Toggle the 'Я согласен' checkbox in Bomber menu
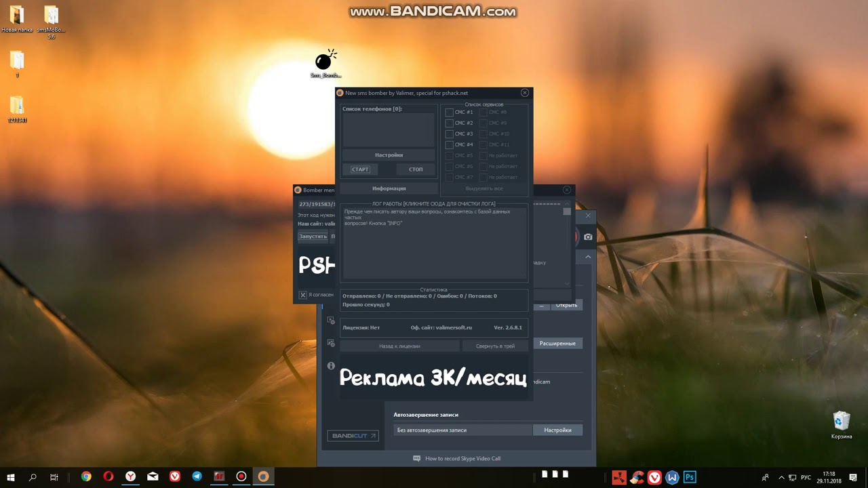 303,295
